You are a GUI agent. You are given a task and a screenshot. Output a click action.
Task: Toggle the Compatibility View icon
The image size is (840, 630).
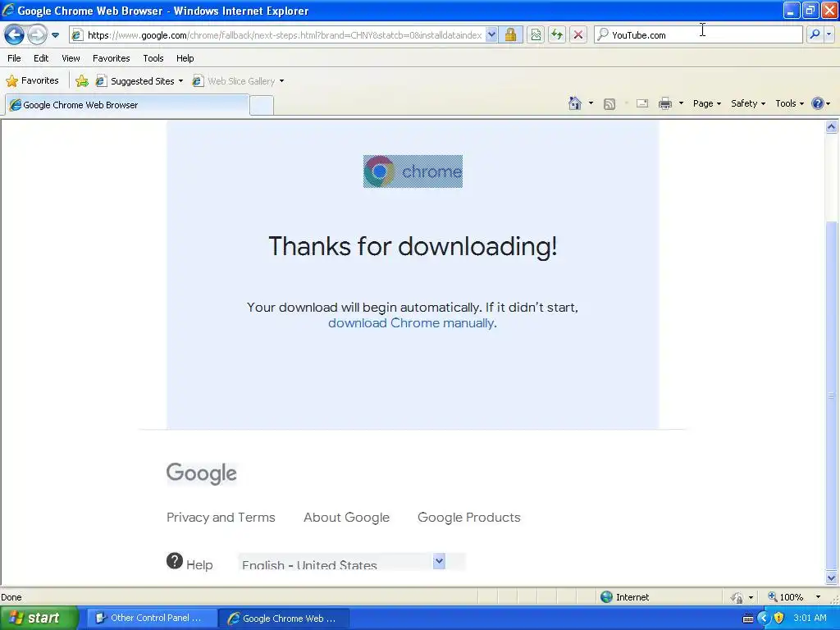pyautogui.click(x=536, y=35)
